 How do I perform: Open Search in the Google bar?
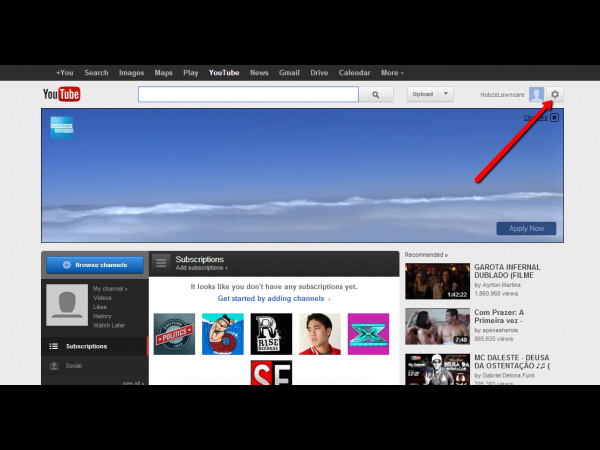(96, 73)
